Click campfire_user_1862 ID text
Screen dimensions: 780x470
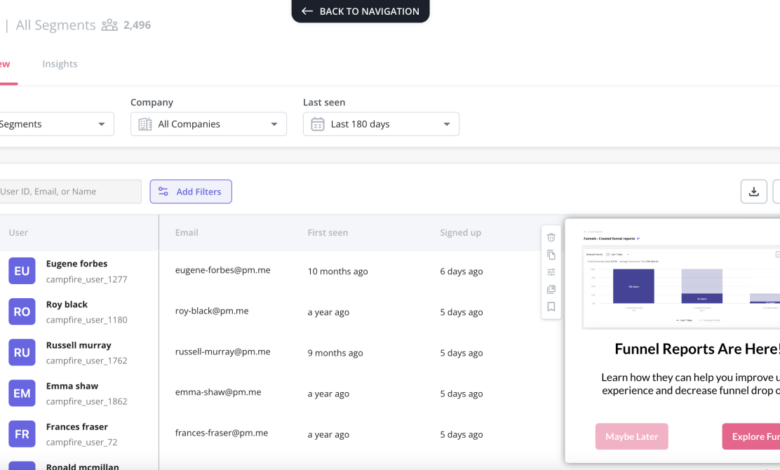[x=87, y=401]
